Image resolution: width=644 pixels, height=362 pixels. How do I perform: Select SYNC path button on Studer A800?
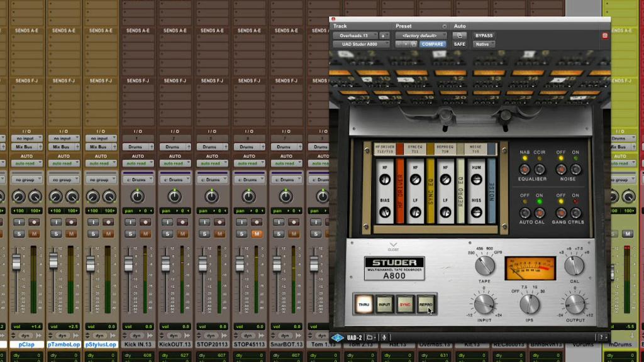tap(405, 305)
